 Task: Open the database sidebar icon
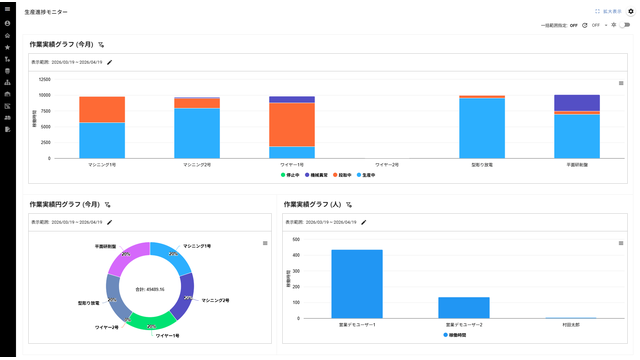(7, 71)
